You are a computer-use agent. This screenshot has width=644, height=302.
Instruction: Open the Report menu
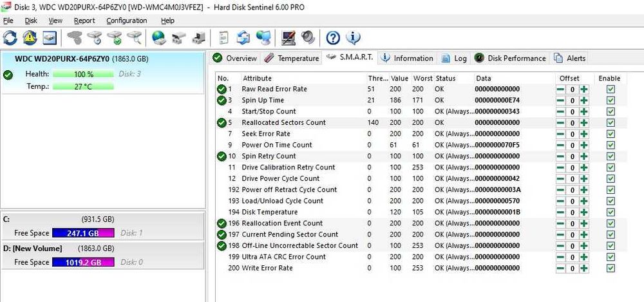click(84, 21)
